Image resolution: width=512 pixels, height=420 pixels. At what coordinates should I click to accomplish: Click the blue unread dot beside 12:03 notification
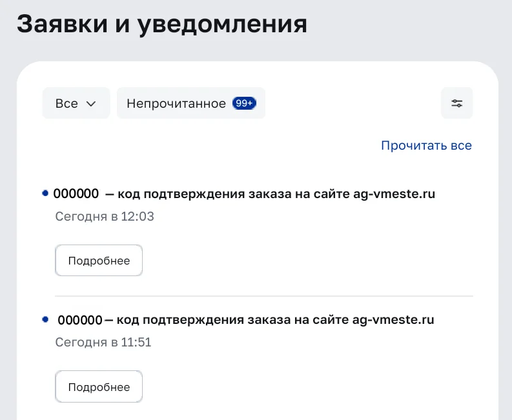click(x=45, y=193)
